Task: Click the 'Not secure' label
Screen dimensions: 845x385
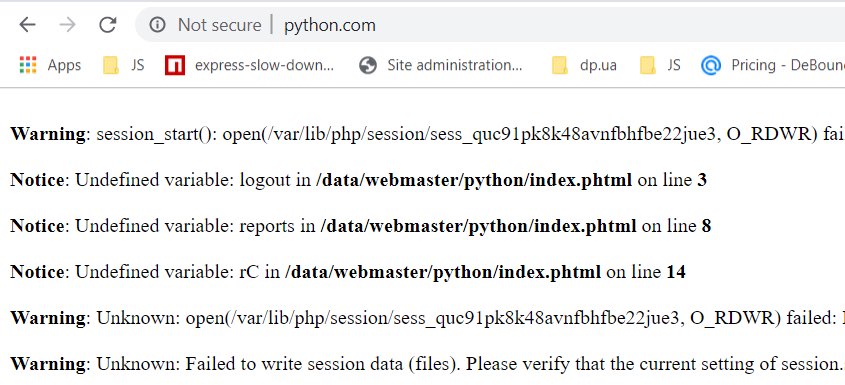Action: tap(219, 25)
